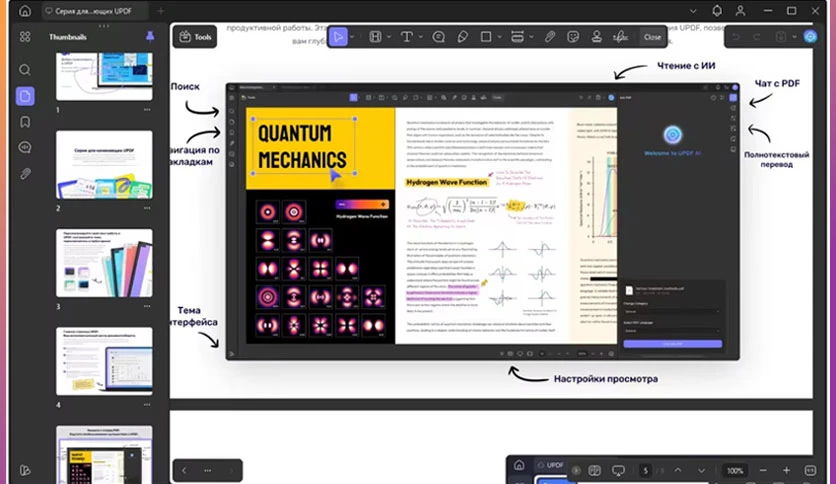The image size is (836, 484).
Task: Click the page number input field
Action: point(646,471)
